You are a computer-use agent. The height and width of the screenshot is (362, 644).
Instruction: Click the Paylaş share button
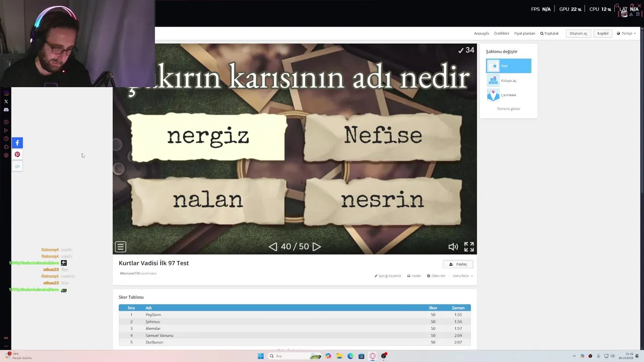[458, 264]
